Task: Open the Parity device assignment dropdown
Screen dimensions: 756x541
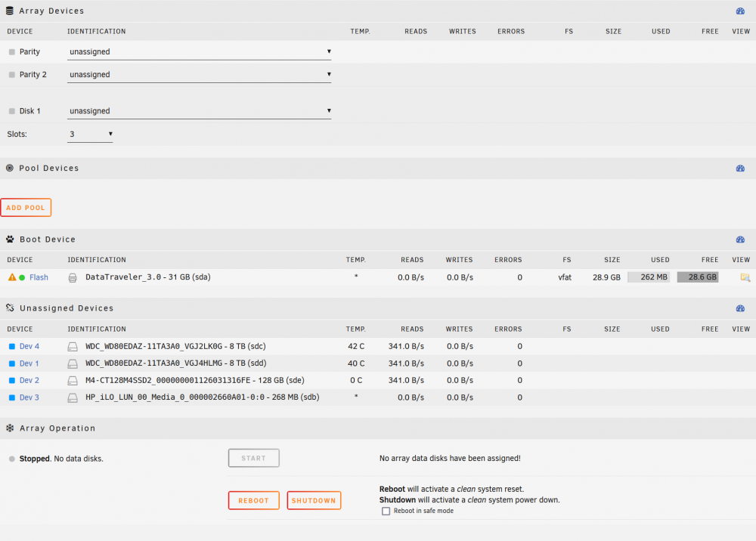Action: [199, 52]
